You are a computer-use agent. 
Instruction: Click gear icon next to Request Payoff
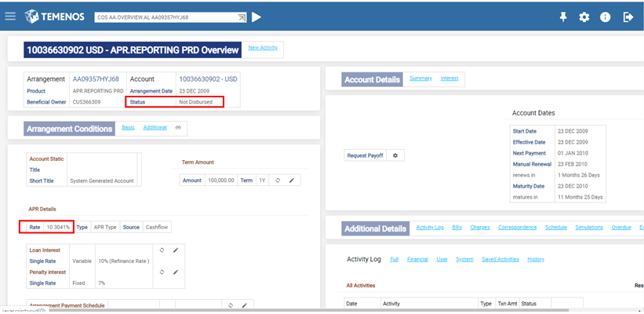pos(395,155)
